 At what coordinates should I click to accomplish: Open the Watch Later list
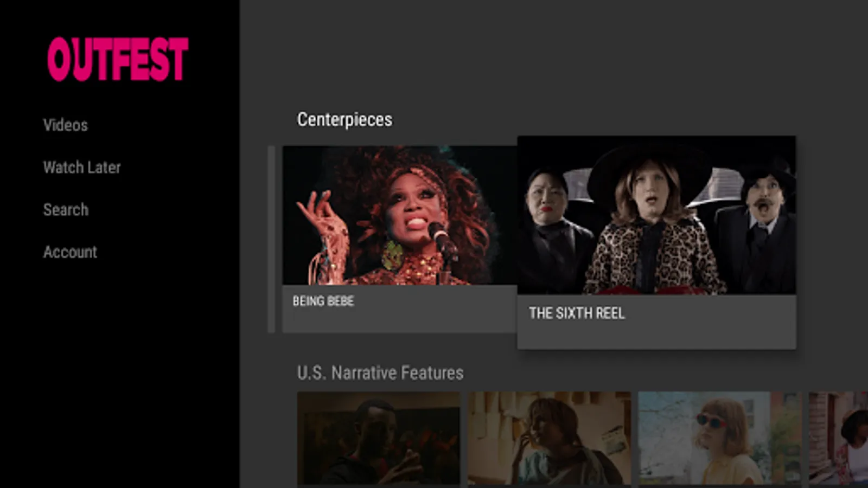pyautogui.click(x=82, y=168)
